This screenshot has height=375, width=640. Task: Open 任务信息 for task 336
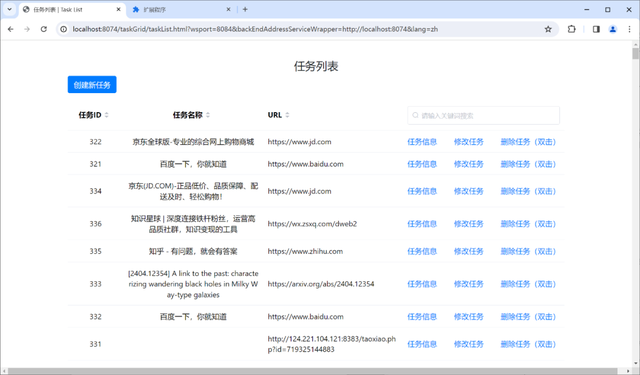(422, 224)
